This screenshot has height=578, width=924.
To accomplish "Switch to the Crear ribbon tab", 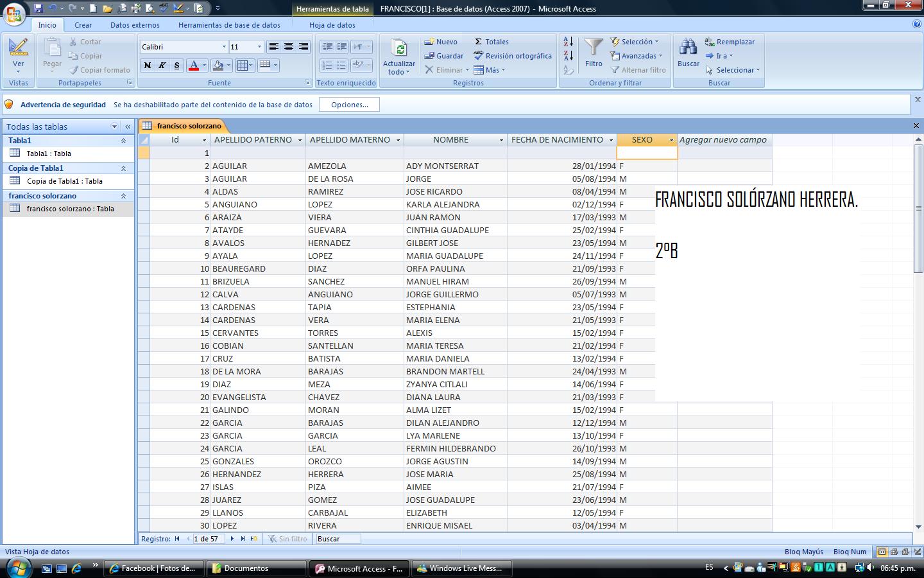I will coord(83,25).
